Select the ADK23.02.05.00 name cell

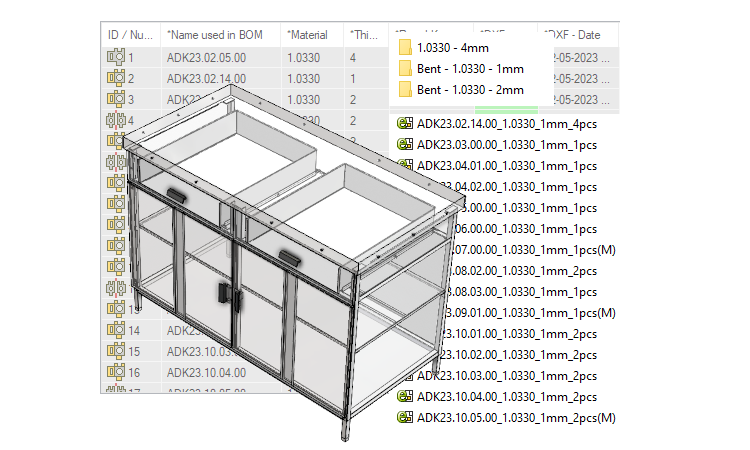pos(206,57)
